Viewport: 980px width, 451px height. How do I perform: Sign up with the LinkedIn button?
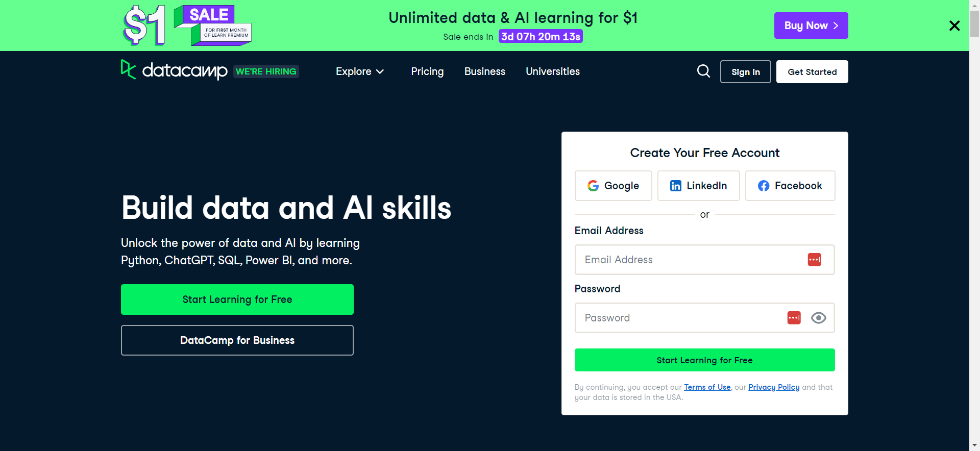click(698, 186)
